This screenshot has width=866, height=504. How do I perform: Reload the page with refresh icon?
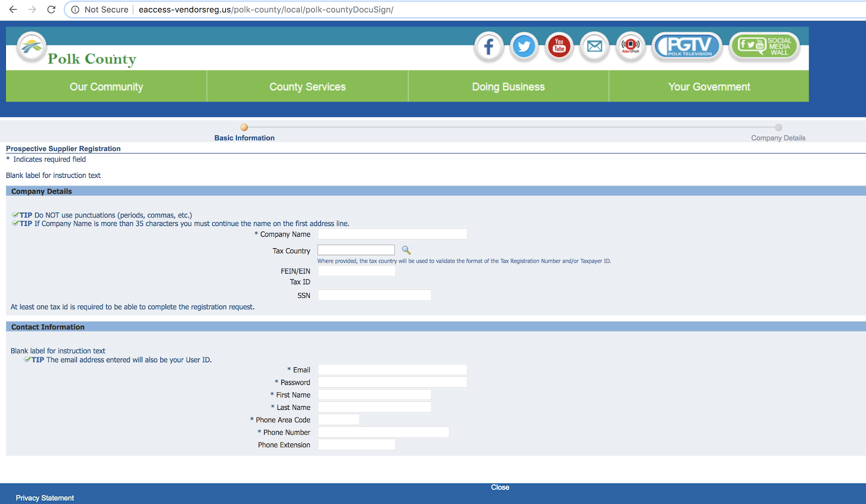click(x=51, y=10)
